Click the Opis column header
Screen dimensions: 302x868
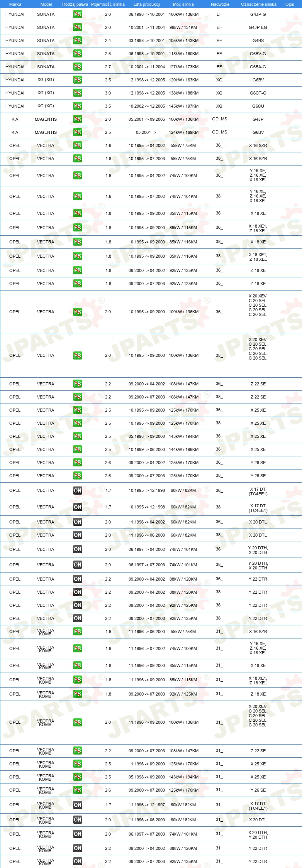(290, 4)
